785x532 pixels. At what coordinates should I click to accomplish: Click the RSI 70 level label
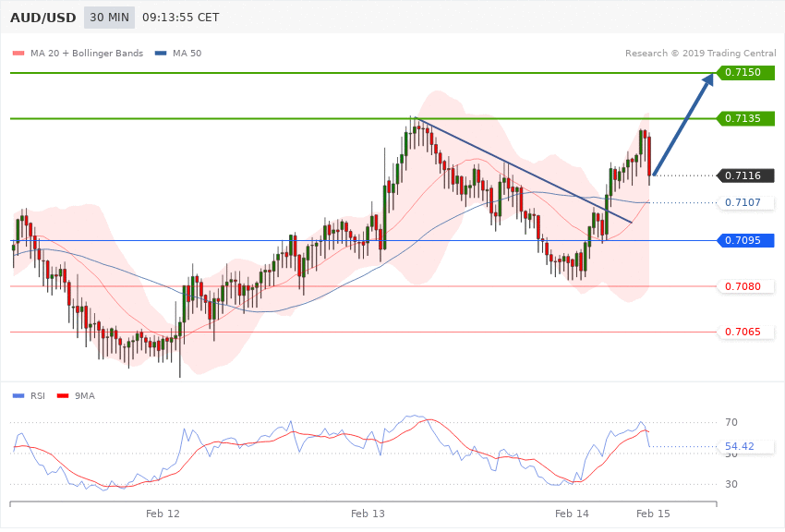point(731,422)
